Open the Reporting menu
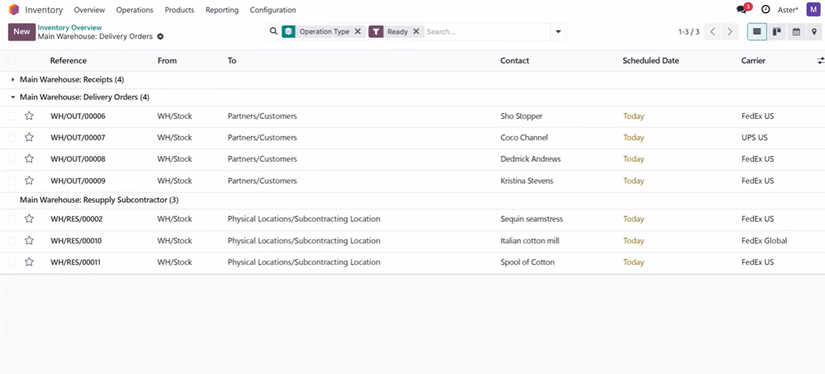Image resolution: width=825 pixels, height=374 pixels. pos(222,10)
